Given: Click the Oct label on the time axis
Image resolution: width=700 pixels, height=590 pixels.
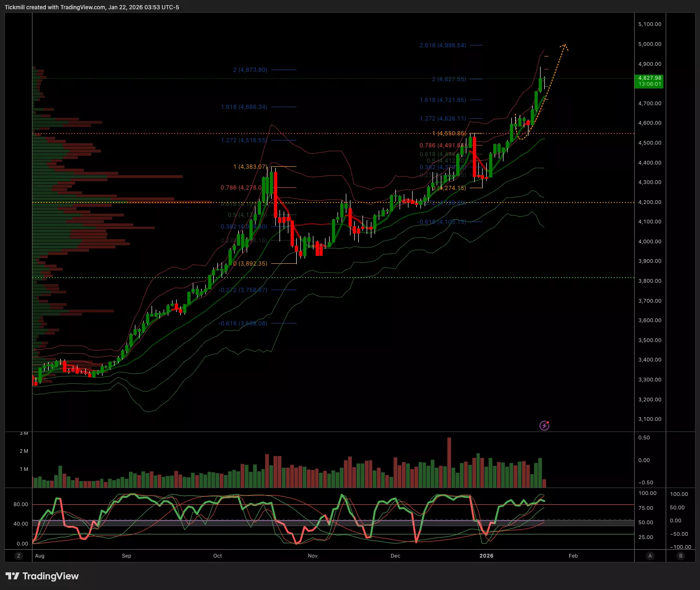Looking at the screenshot, I should point(217,556).
